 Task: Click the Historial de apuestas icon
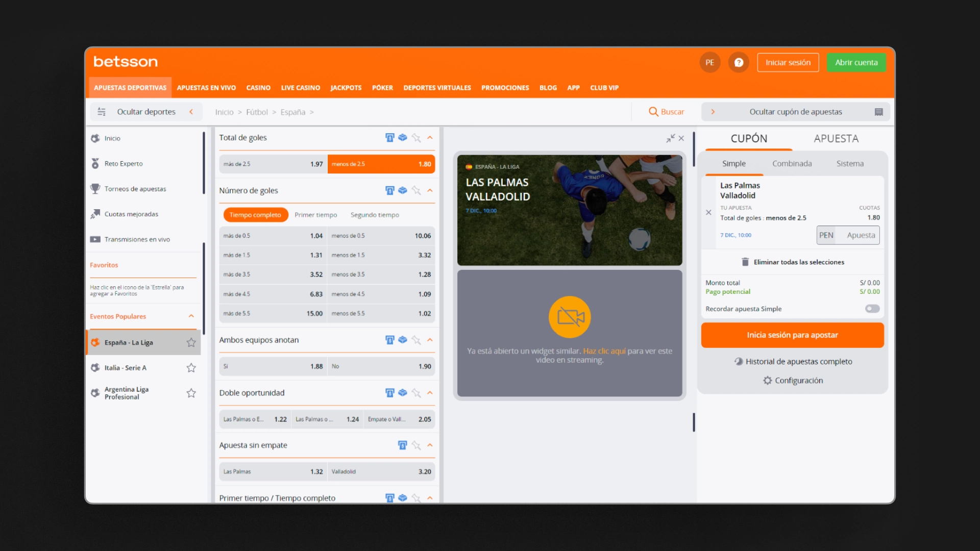(739, 361)
